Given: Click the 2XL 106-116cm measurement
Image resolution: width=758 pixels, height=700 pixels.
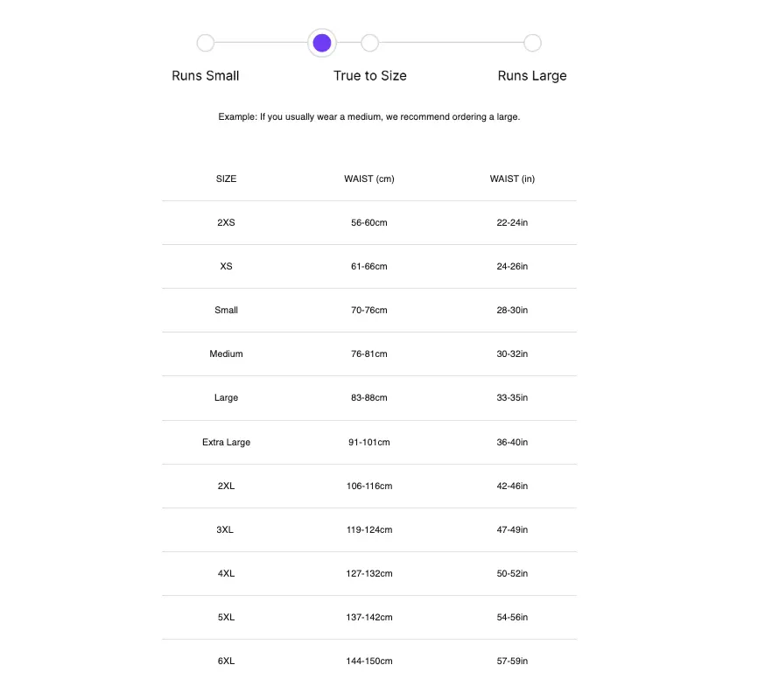Looking at the screenshot, I should click(369, 486).
